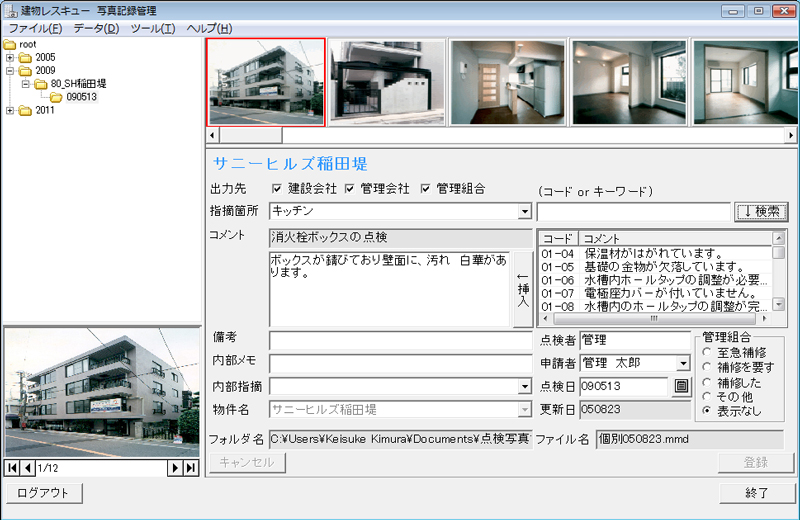Click the code or keyword search field
Screen dimensions: 800x520
pyautogui.click(x=634, y=212)
